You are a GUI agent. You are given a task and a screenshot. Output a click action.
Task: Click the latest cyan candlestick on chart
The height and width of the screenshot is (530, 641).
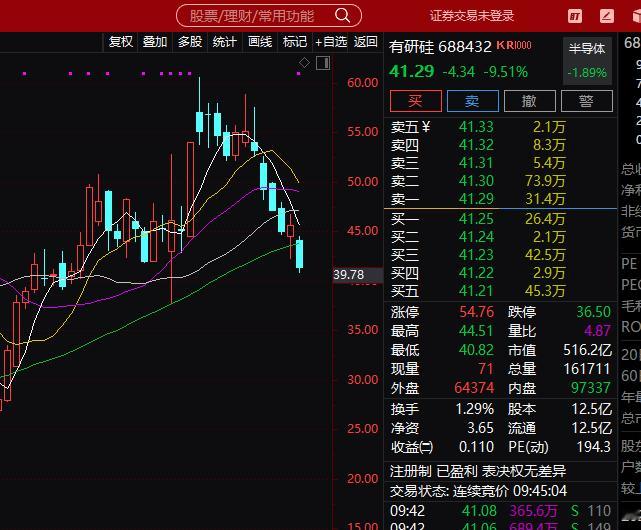(x=300, y=254)
